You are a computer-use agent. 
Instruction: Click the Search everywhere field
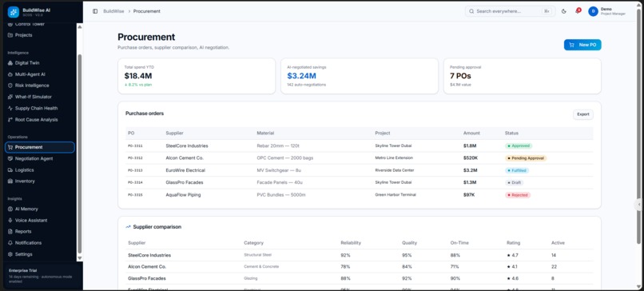click(x=510, y=11)
